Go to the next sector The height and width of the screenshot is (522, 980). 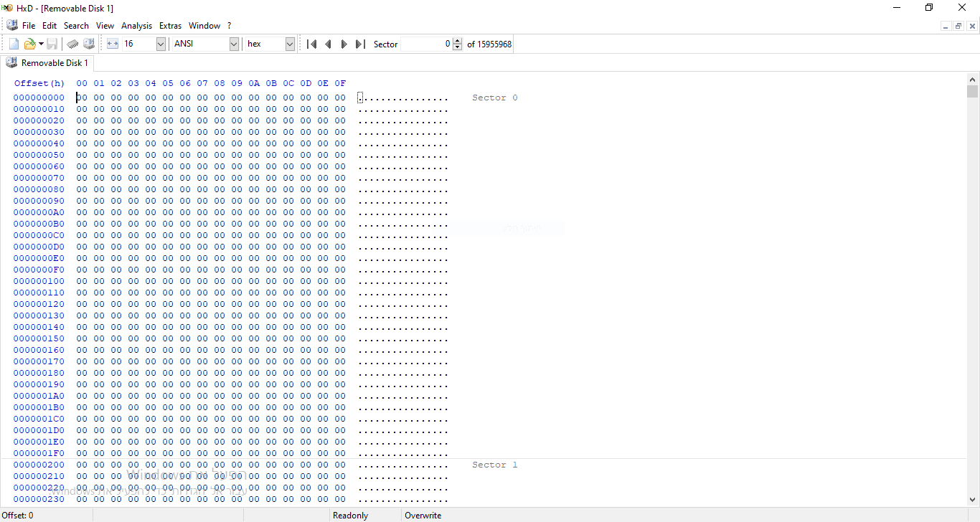[344, 44]
